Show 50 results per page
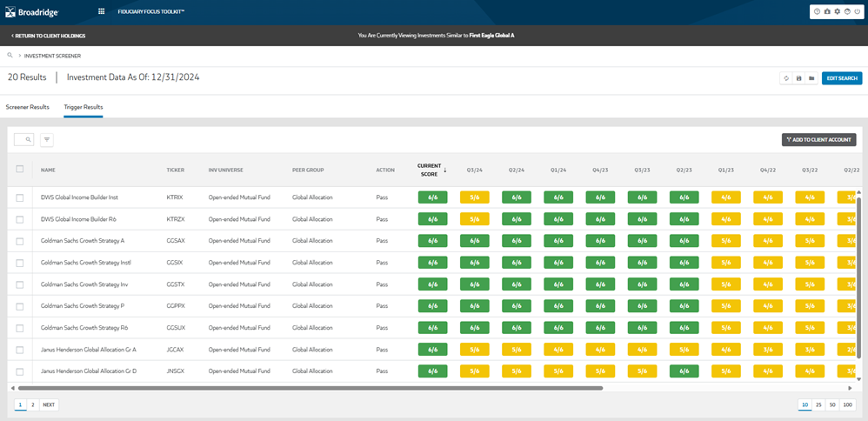 (x=832, y=405)
